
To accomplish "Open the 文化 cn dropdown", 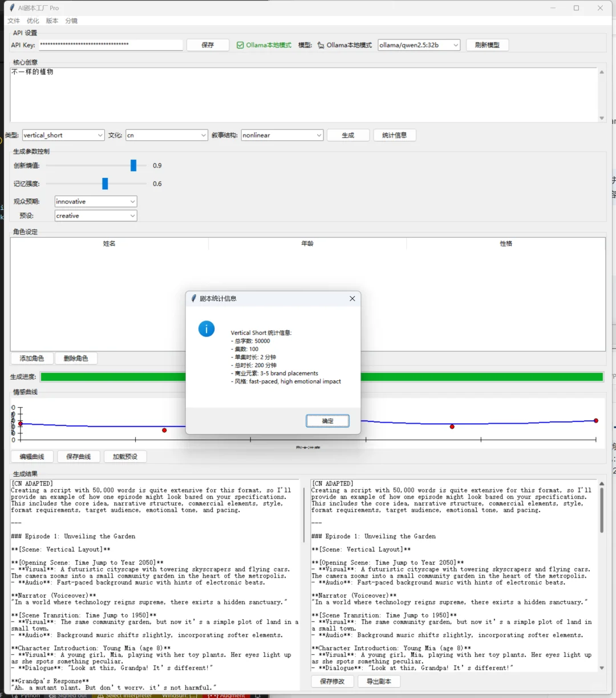I will tap(167, 135).
